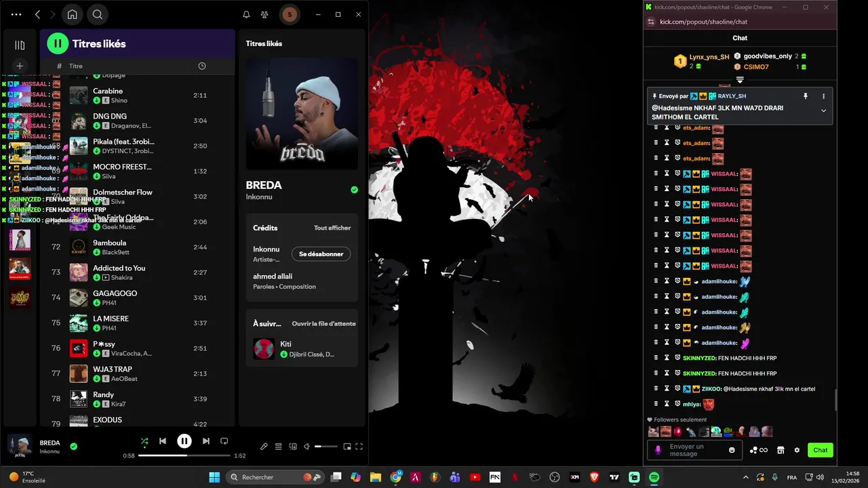This screenshot has width=868, height=488.
Task: Unfollow artist with Se désabonner button
Action: point(321,254)
